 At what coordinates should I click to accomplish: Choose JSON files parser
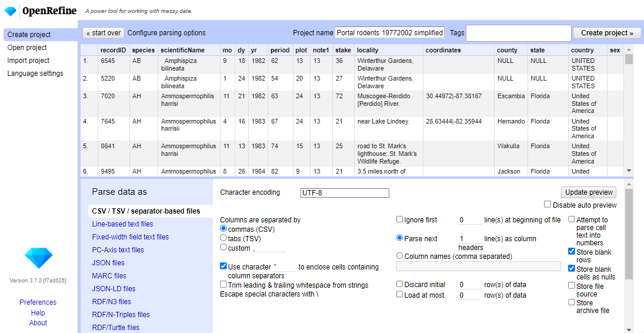point(108,263)
